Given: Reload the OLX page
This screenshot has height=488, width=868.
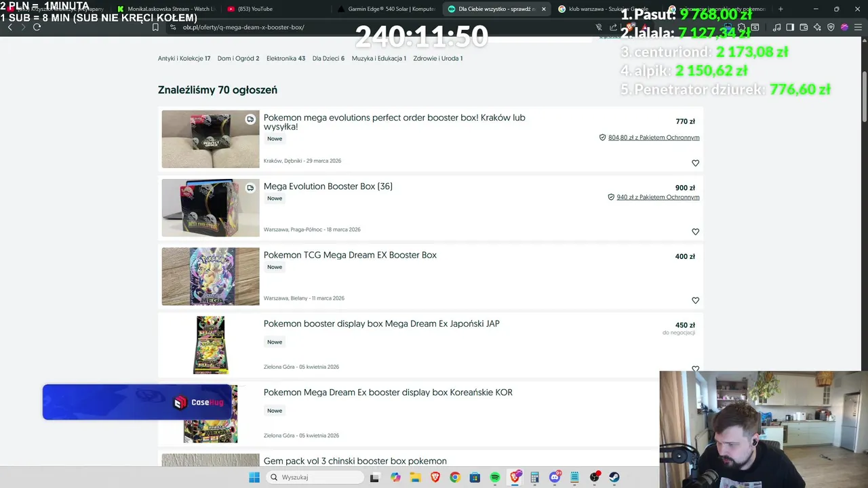Looking at the screenshot, I should click(x=37, y=27).
